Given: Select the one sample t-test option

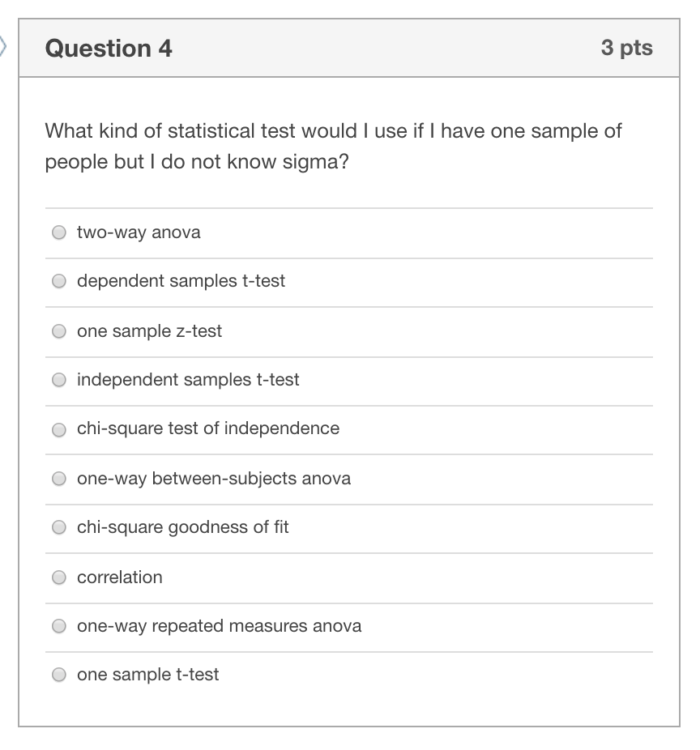Looking at the screenshot, I should (58, 674).
